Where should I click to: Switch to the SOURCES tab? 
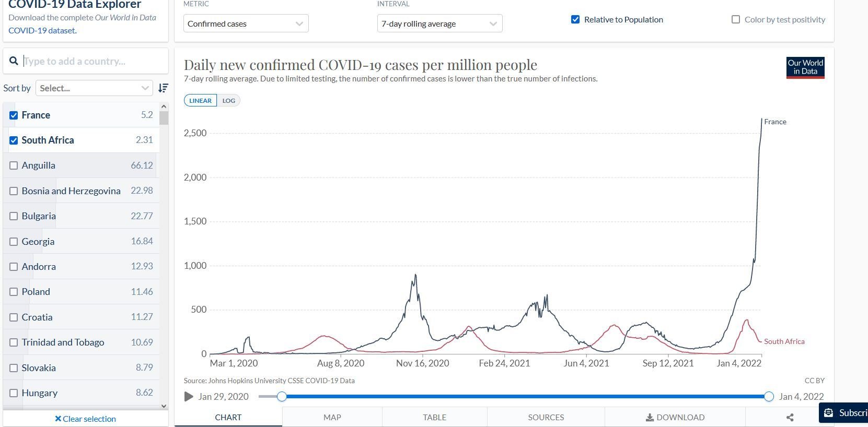[x=546, y=417]
